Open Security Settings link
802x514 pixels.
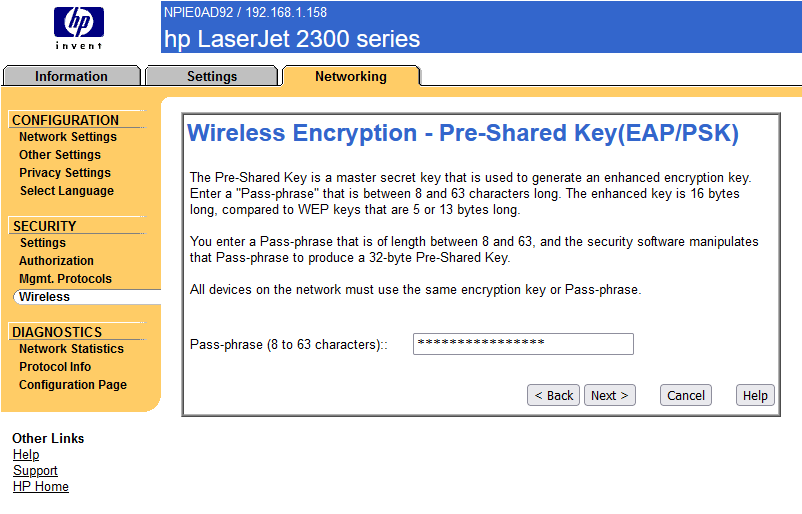click(43, 243)
